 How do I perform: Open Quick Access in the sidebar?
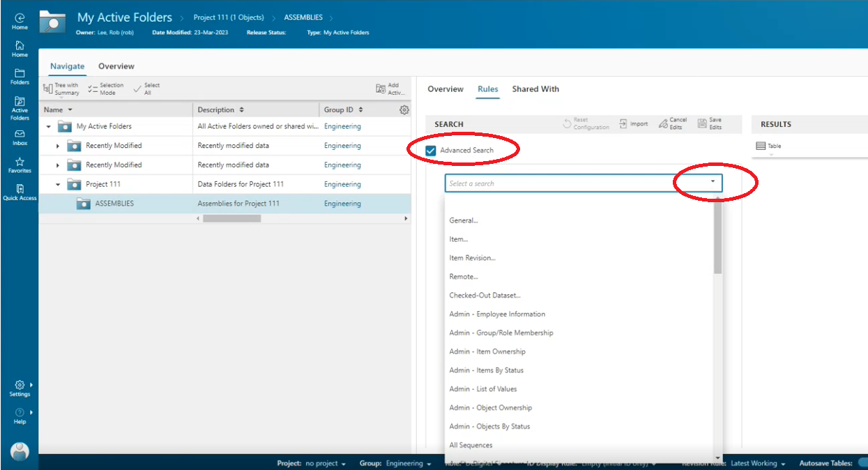(x=19, y=193)
